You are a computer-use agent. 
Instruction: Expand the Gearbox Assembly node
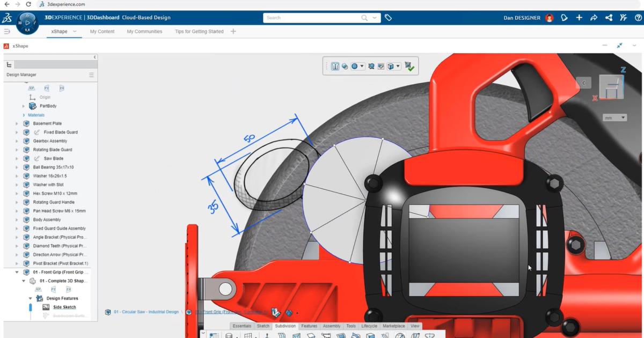point(17,141)
